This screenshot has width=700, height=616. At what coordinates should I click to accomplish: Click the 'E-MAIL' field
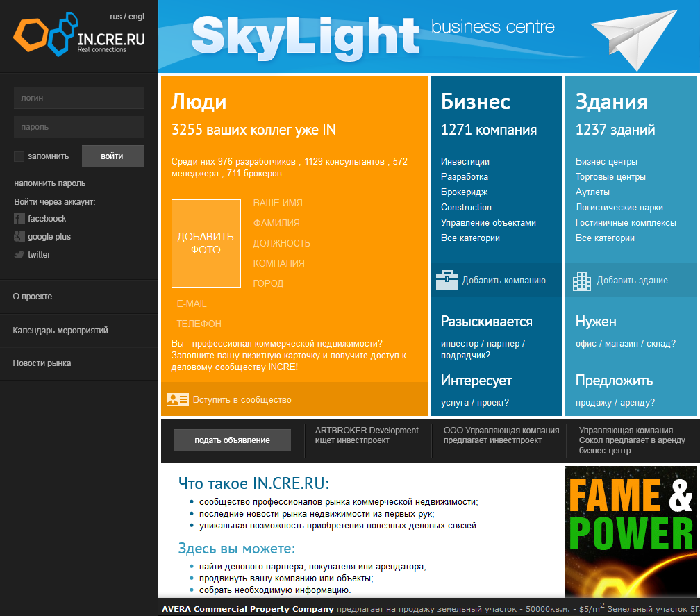[192, 303]
